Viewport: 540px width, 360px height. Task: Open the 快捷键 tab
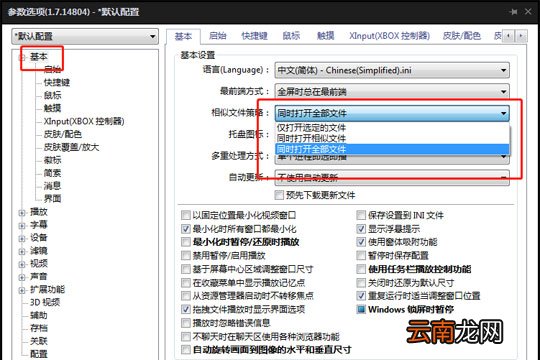[254, 35]
